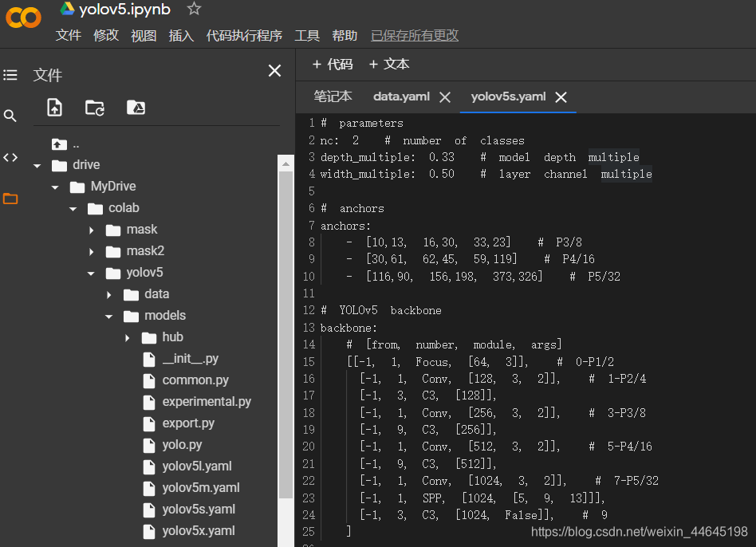756x547 pixels.
Task: Switch to the data.yaml tab
Action: tap(401, 96)
